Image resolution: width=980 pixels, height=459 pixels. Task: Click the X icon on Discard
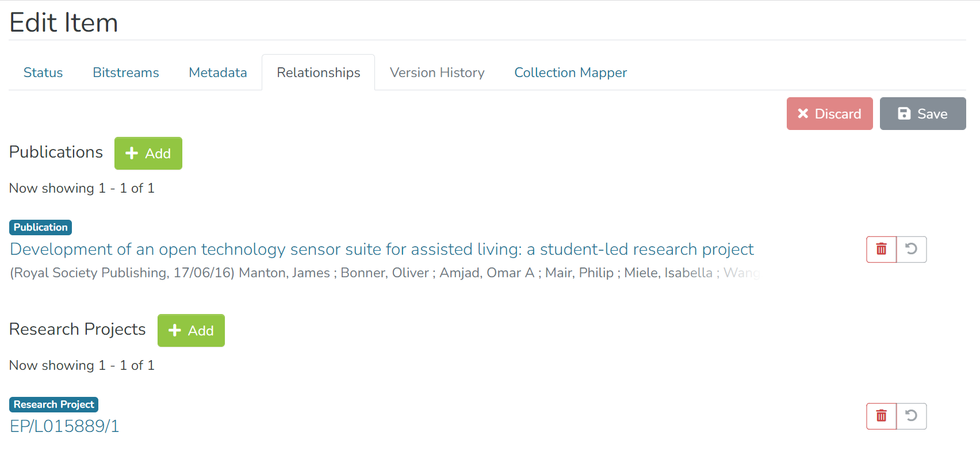coord(803,114)
